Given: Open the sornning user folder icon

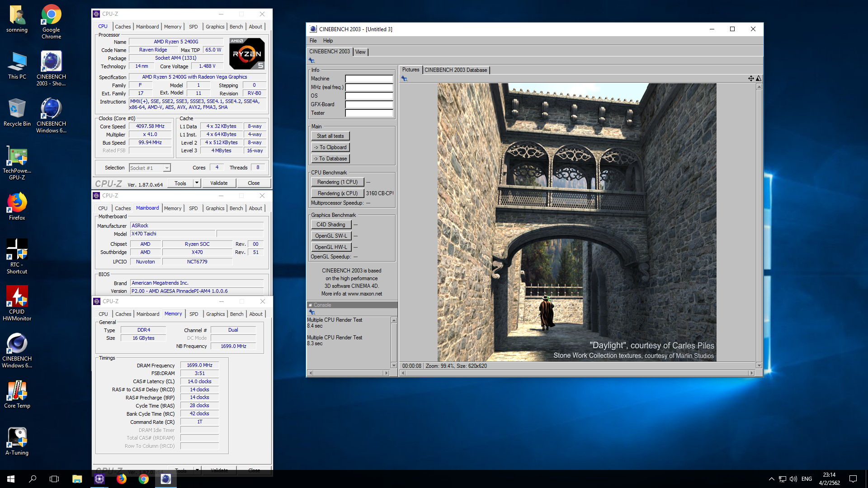Looking at the screenshot, I should point(17,19).
